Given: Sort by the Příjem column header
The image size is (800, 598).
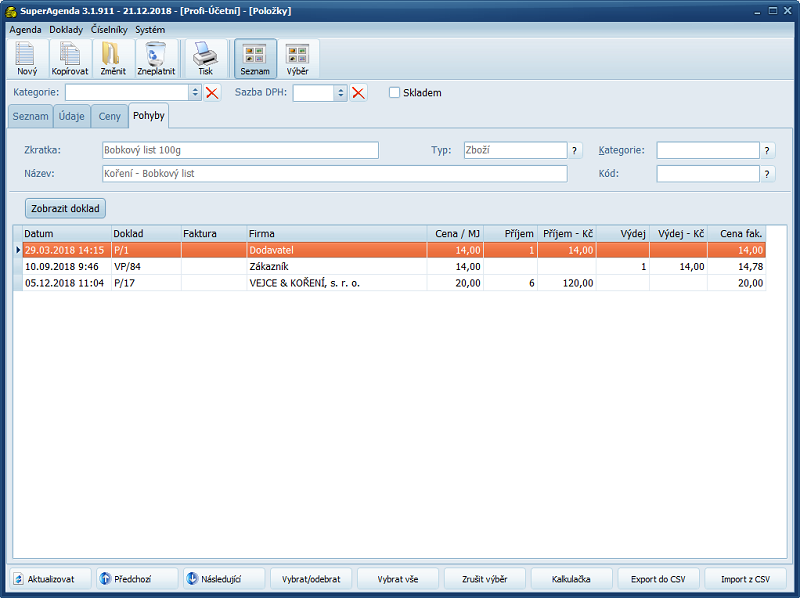Looking at the screenshot, I should coord(511,234).
